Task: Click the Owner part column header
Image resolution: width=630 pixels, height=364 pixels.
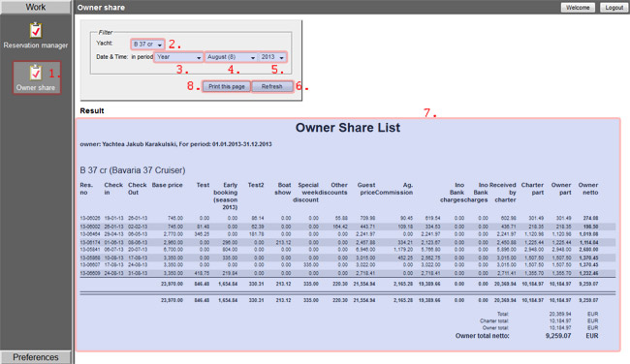Action: coord(561,189)
